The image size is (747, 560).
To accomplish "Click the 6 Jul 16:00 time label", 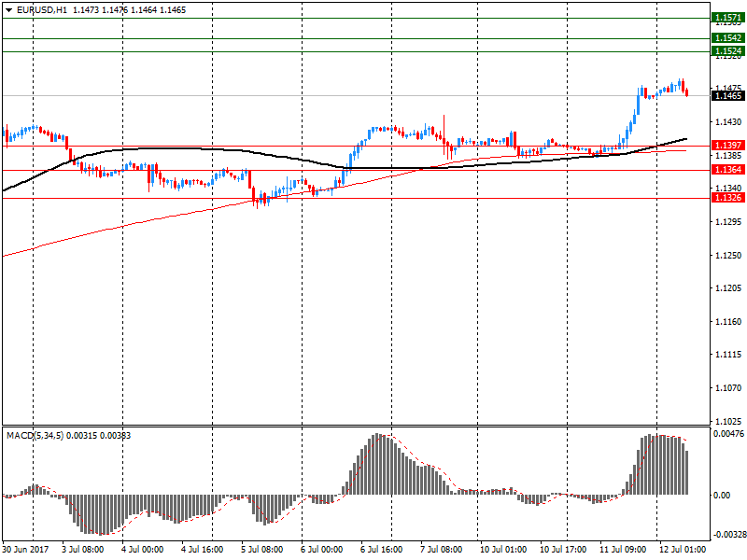I will 381,550.
